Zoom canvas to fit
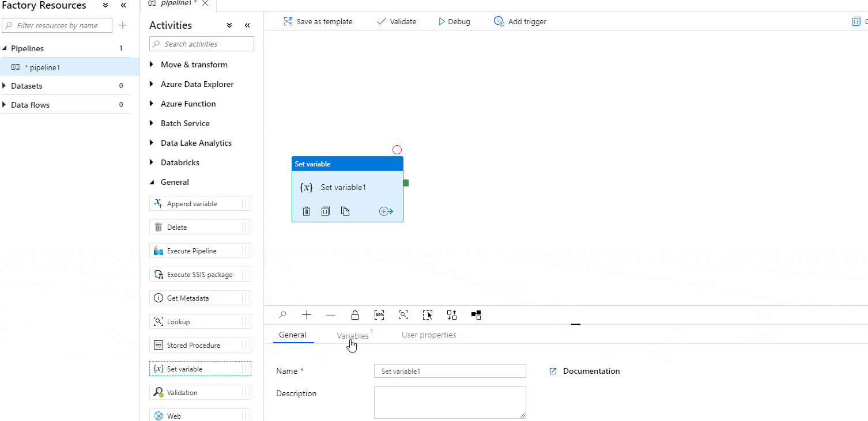 403,315
